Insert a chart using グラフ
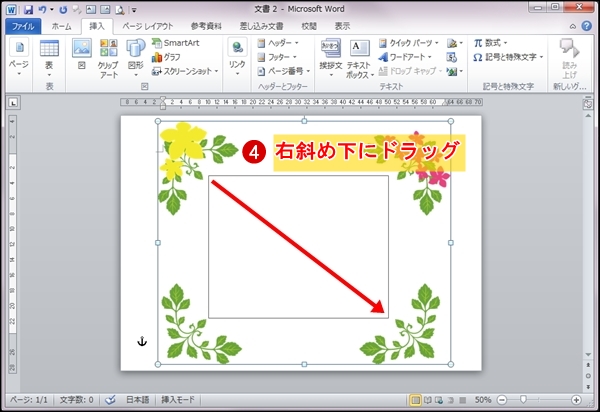Image resolution: width=600 pixels, height=412 pixels. pos(166,57)
